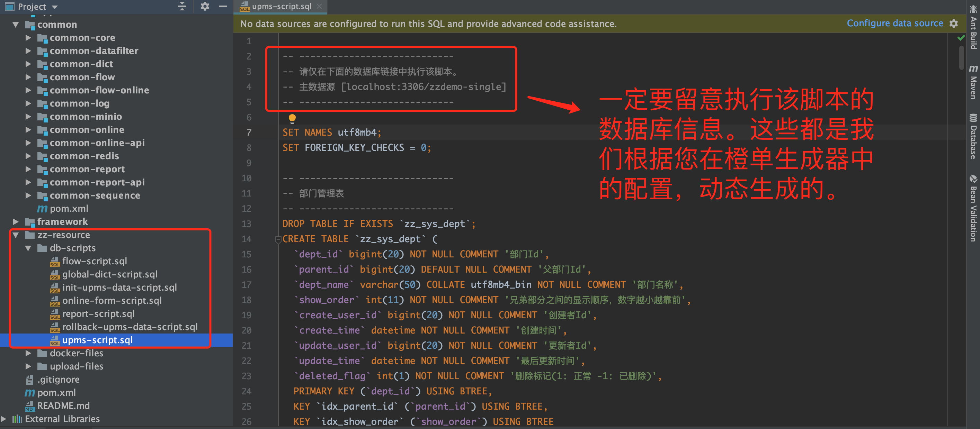Expand the framework folder
The width and height of the screenshot is (980, 429).
pos(16,221)
